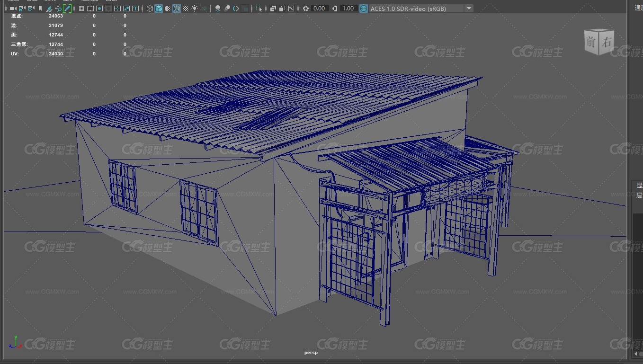Click the persp camera label

311,353
